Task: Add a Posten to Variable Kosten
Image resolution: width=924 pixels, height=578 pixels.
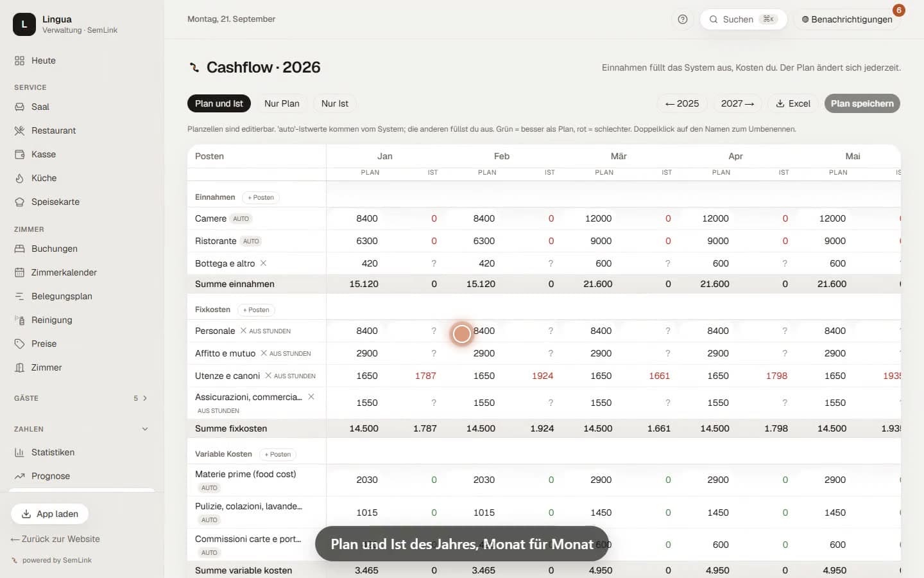Action: click(x=278, y=454)
